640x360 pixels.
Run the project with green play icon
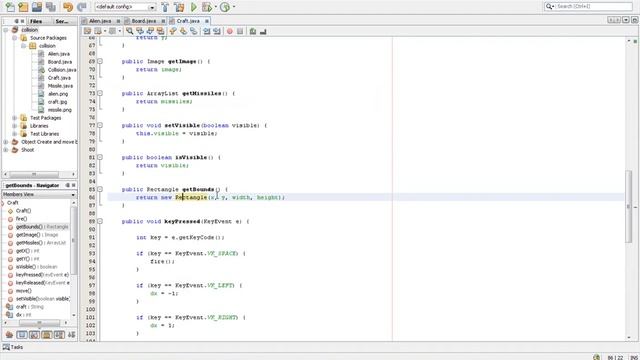194,7
